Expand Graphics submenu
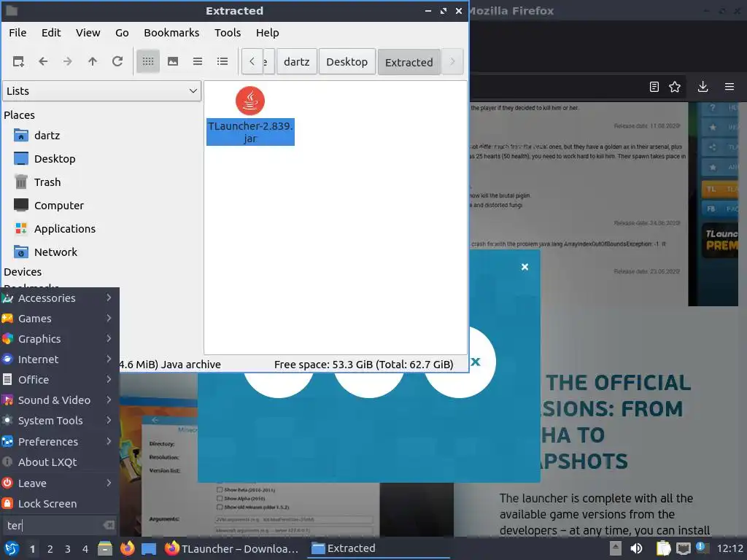Screen dimensions: 747x560 point(59,339)
